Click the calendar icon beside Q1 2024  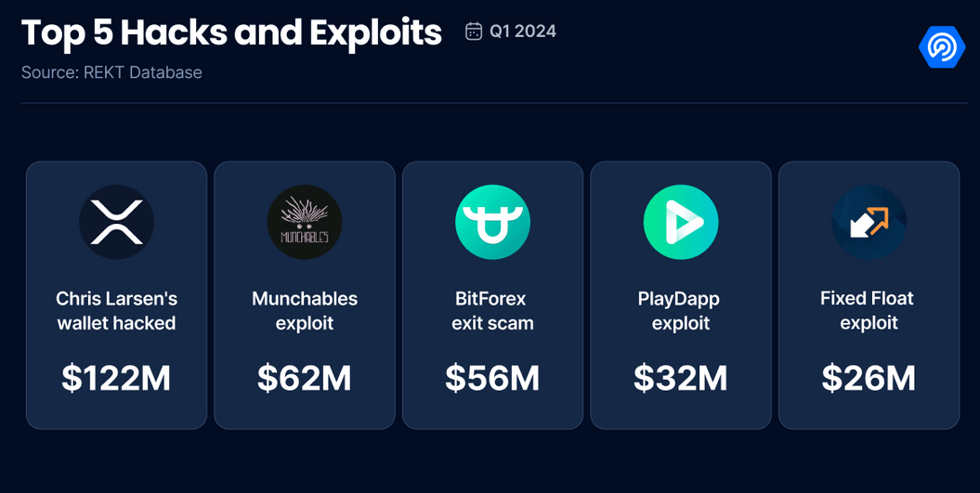click(x=474, y=32)
